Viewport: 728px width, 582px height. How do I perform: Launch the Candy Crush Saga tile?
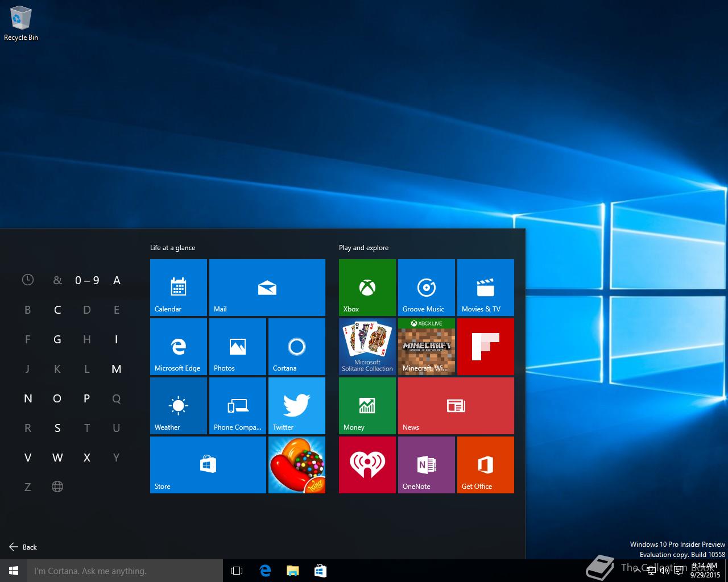(x=297, y=465)
